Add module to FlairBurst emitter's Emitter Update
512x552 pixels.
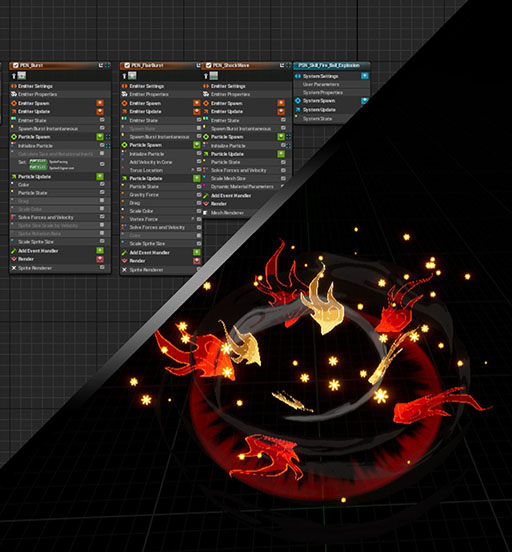[x=196, y=111]
